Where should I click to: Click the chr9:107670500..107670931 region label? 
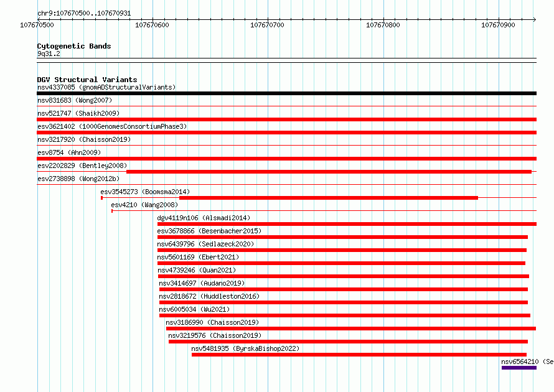click(x=84, y=13)
